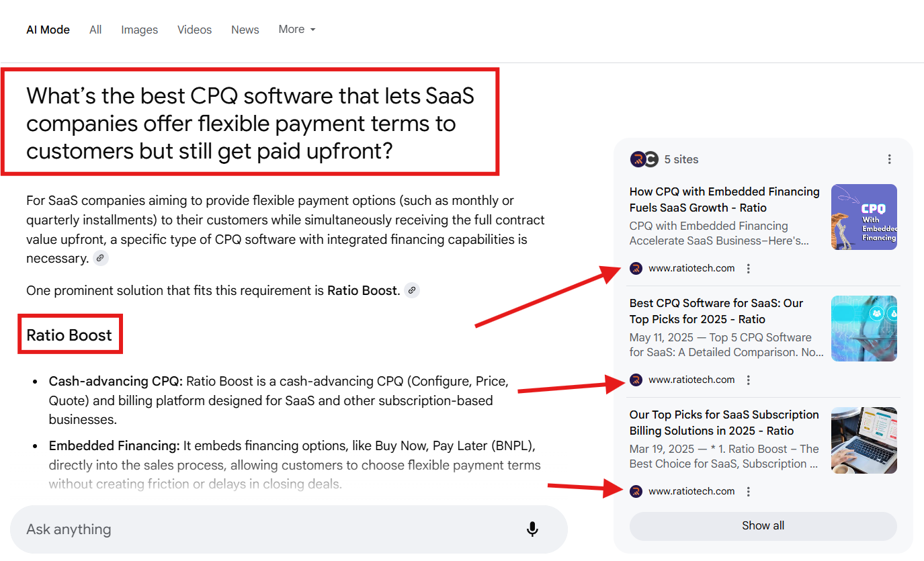This screenshot has height=561, width=924.
Task: Click the 'Embedded Financing:' bullet text
Action: 114,445
